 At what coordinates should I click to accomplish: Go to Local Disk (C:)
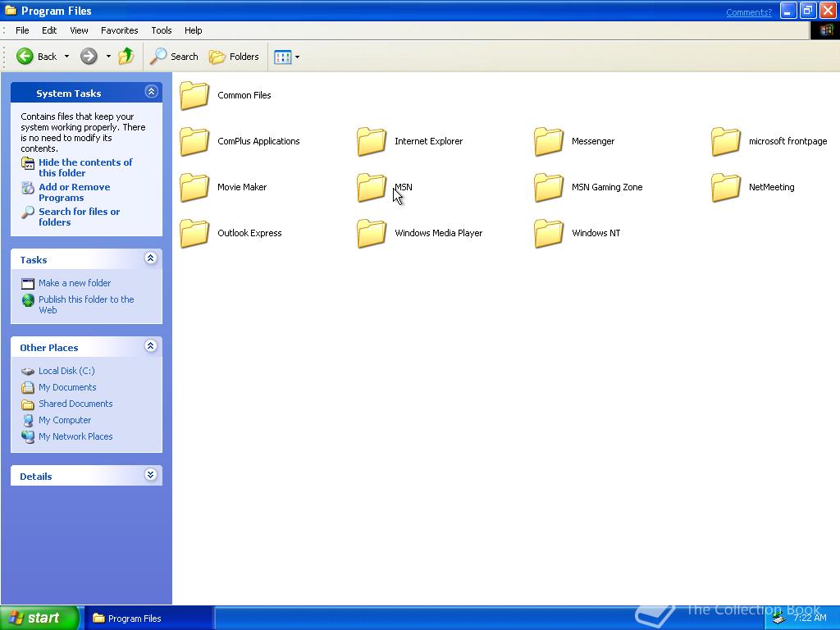click(66, 371)
